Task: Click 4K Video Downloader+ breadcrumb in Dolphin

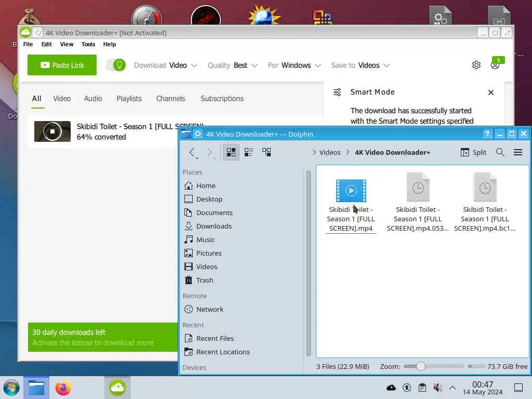Action: tap(392, 152)
